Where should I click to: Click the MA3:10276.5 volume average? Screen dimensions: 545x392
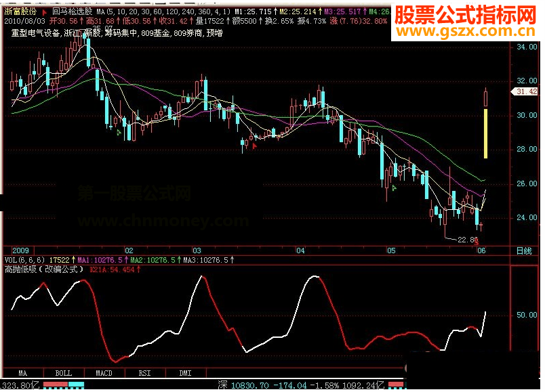[209, 260]
